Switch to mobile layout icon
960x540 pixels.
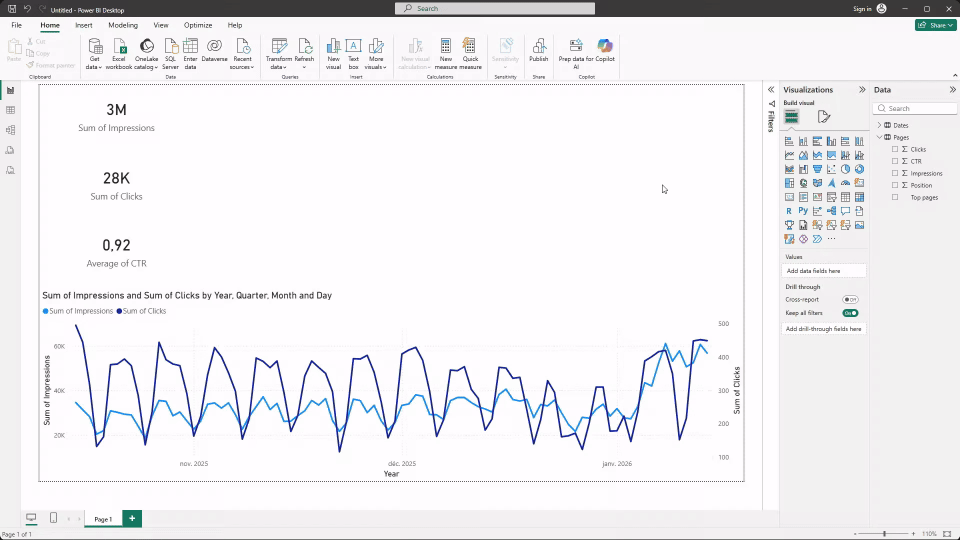tap(53, 518)
